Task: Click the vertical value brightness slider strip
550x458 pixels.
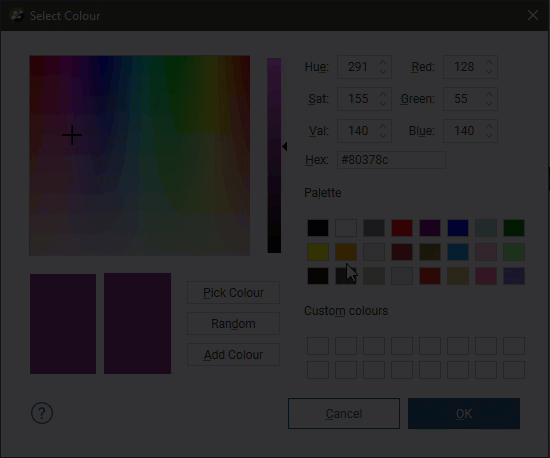Action: pyautogui.click(x=274, y=155)
